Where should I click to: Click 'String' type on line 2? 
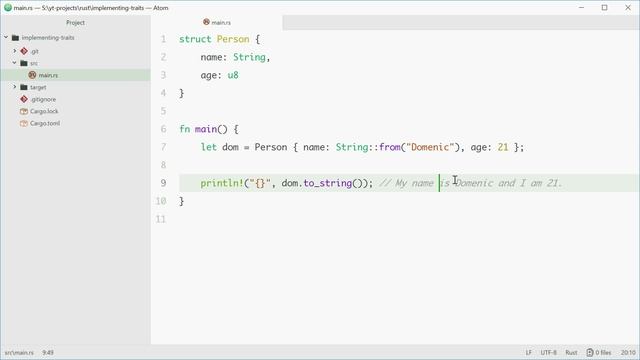click(249, 57)
